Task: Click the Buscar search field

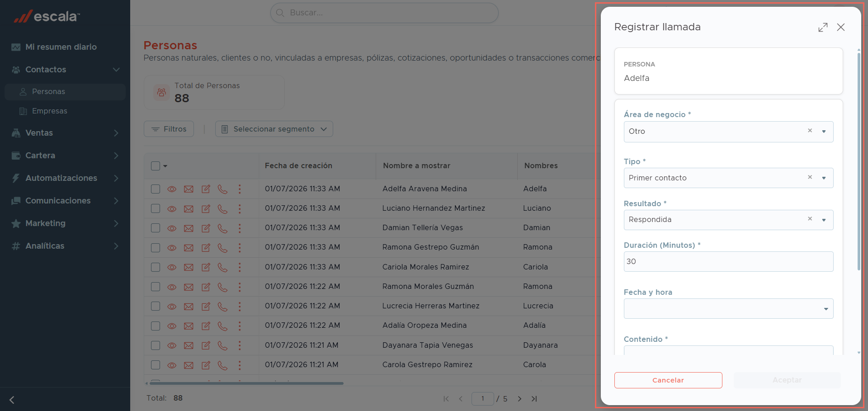Action: [x=384, y=13]
